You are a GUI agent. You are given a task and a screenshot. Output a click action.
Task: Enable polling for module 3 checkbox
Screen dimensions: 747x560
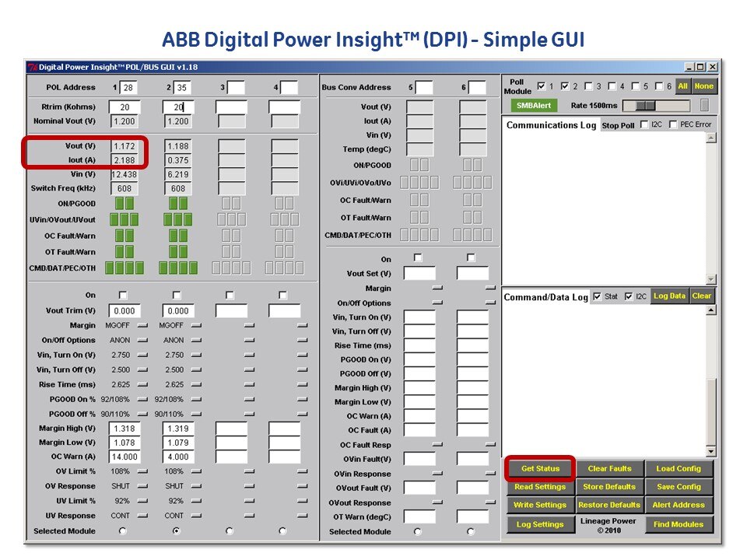coord(588,86)
